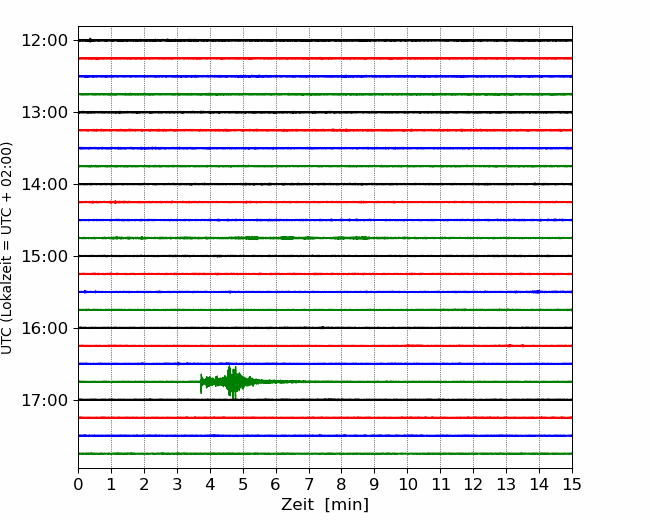Click the 17:00 time label
650x520 pixels.
coord(44,400)
